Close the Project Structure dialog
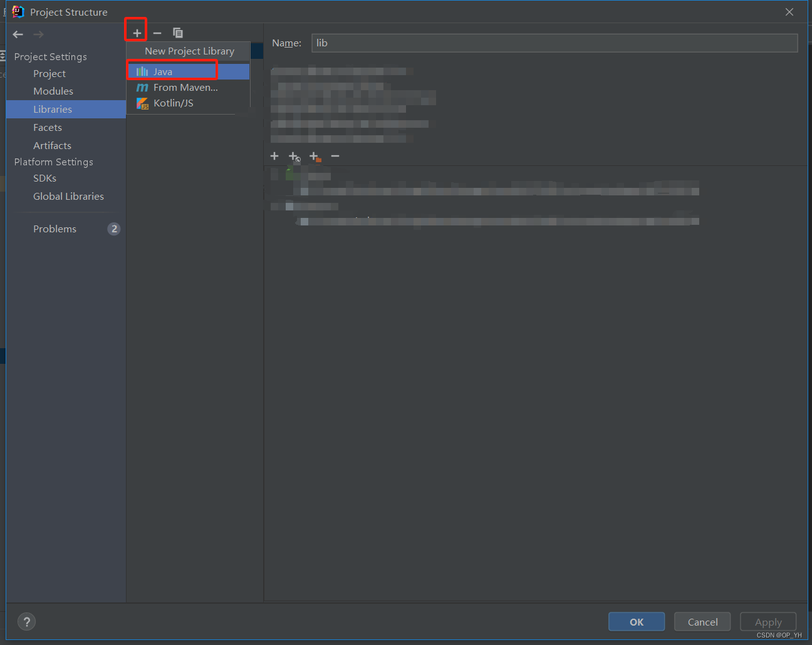This screenshot has height=645, width=812. click(789, 12)
